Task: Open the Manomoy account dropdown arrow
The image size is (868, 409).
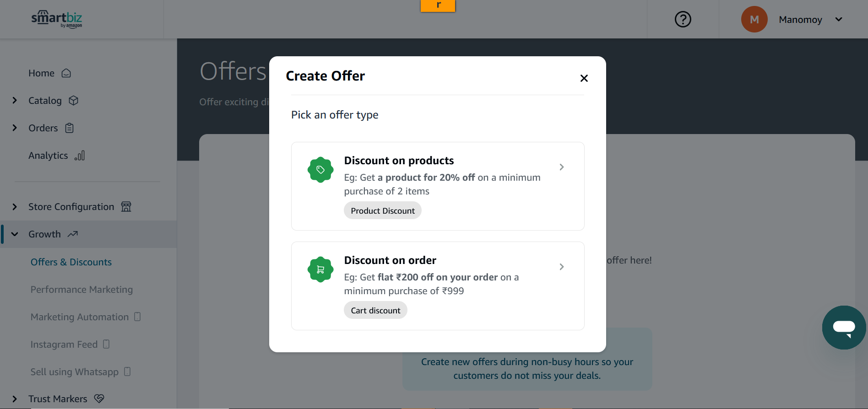Action: tap(838, 19)
